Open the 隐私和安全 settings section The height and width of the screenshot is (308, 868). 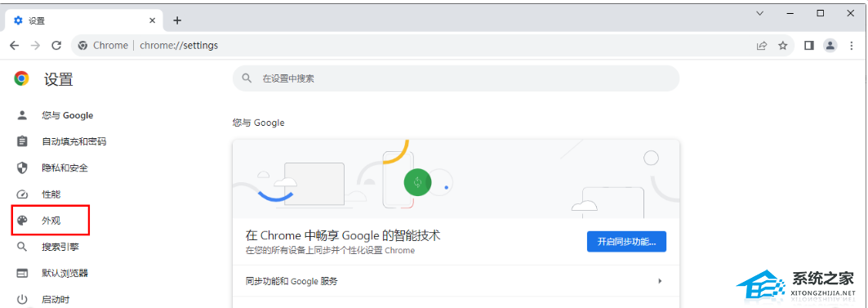(x=65, y=167)
